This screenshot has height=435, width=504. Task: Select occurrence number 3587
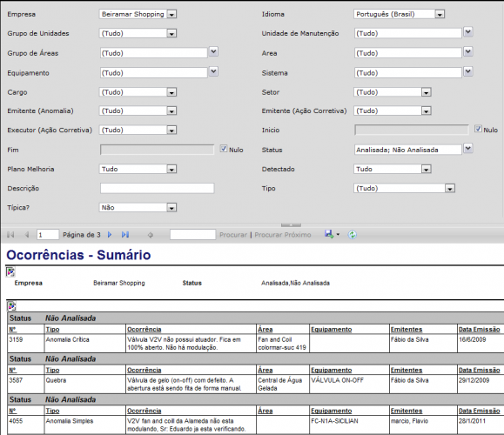tap(16, 380)
